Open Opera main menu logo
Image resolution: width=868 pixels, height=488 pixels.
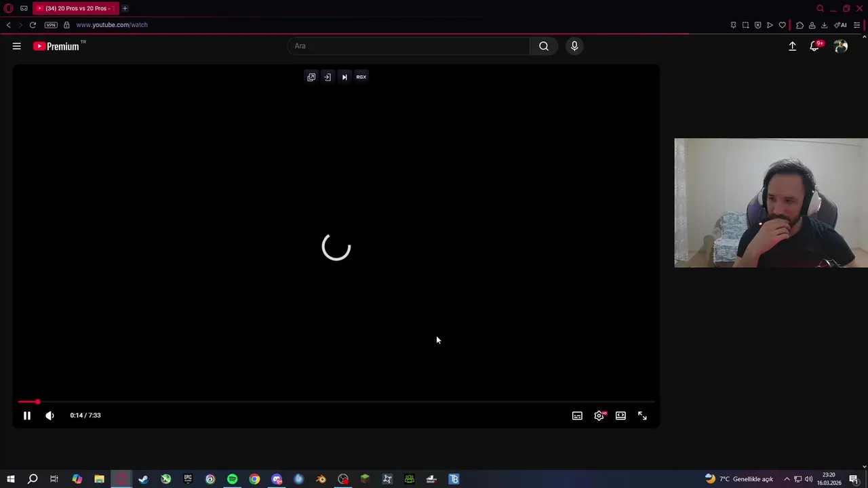pyautogui.click(x=9, y=8)
